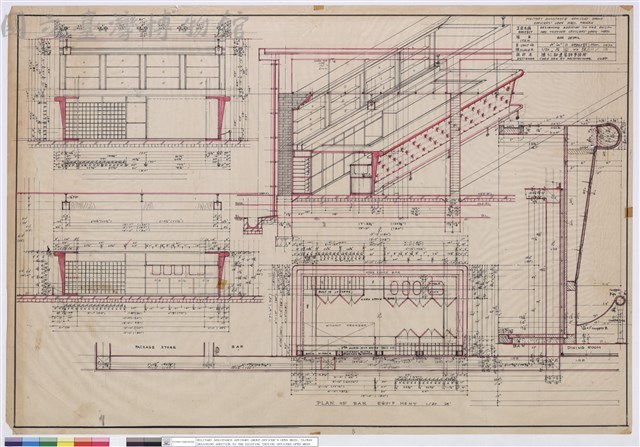Image resolution: width=640 pixels, height=447 pixels.
Task: Click the 'PACKAGE STORE' label
Action: [x=155, y=347]
